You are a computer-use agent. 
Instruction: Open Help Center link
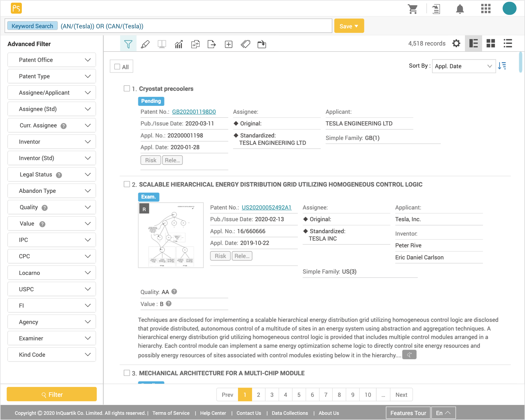pyautogui.click(x=213, y=413)
